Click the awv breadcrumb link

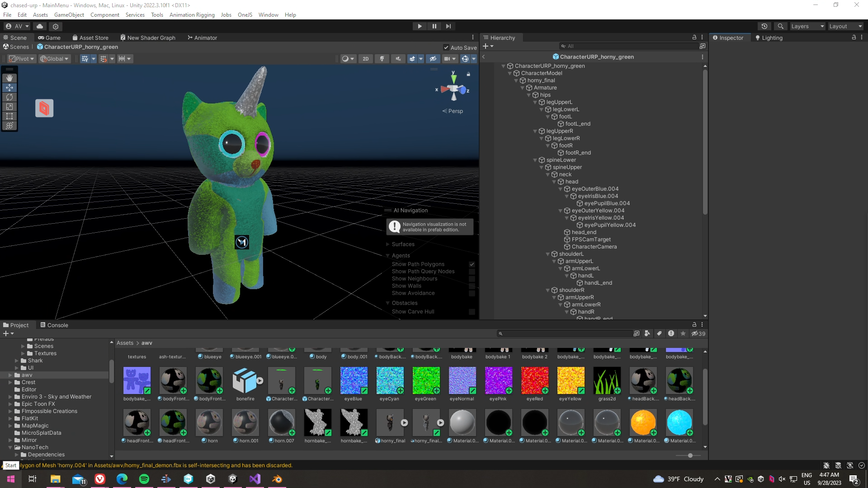(x=147, y=343)
